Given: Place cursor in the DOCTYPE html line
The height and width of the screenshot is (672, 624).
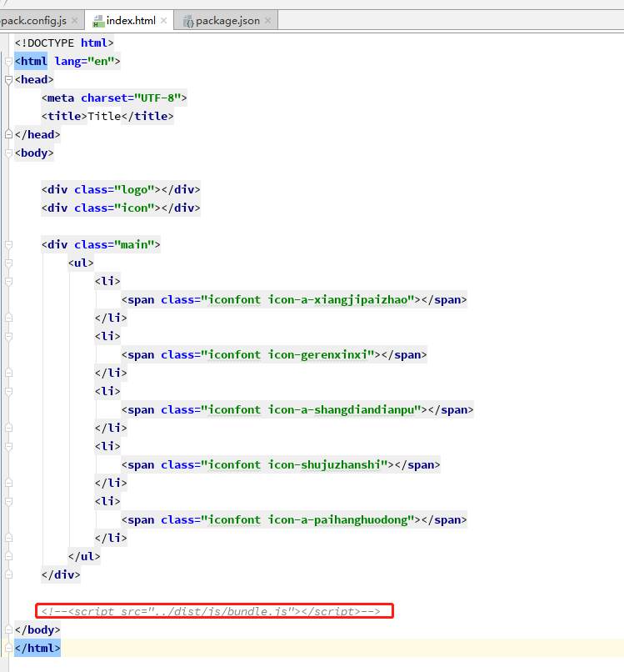Looking at the screenshot, I should click(64, 43).
